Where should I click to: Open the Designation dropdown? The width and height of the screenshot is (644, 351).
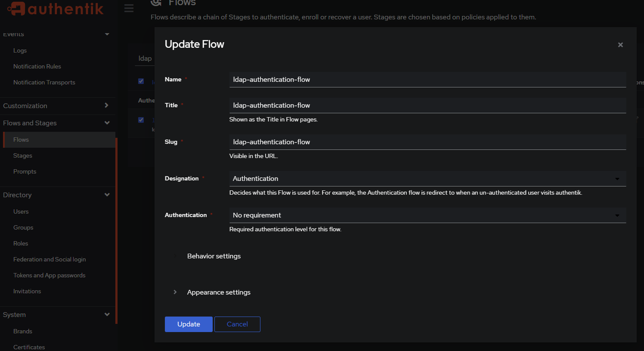pyautogui.click(x=427, y=179)
